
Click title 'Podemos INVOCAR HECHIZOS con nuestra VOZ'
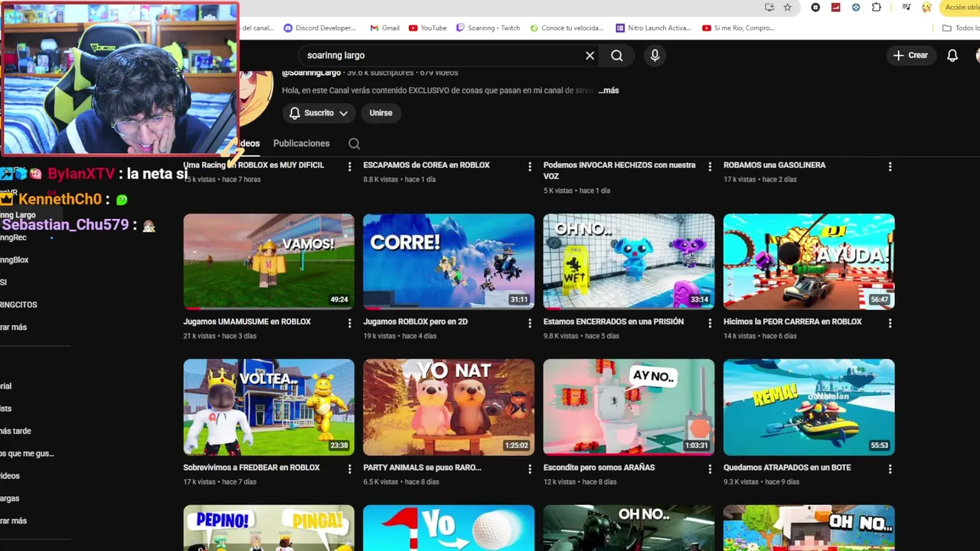pyautogui.click(x=619, y=170)
